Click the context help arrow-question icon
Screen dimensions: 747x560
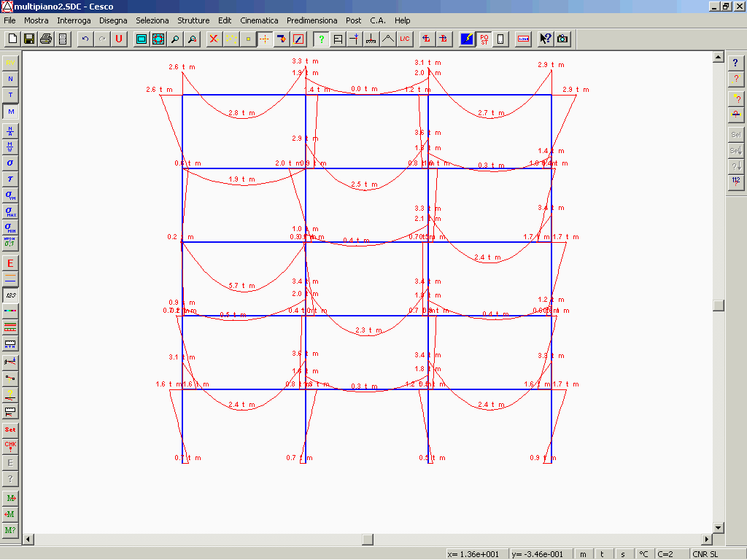[545, 39]
